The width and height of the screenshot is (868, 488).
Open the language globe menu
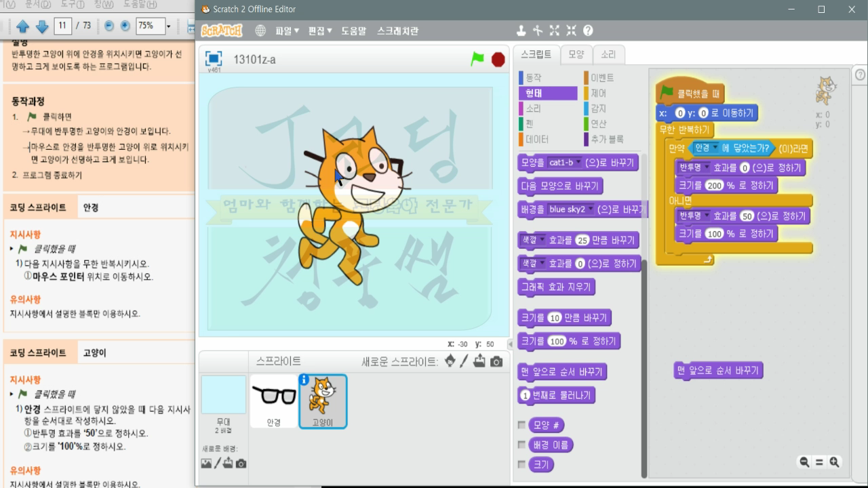click(x=260, y=30)
